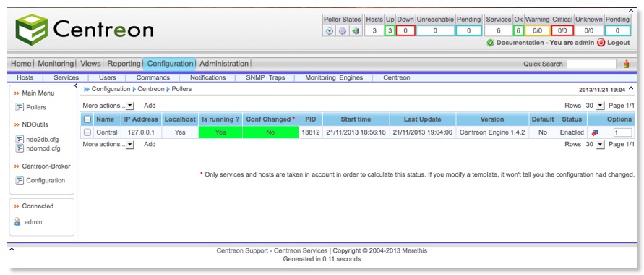Click the Pollers sidebar page icon
The image size is (644, 275).
(x=20, y=107)
